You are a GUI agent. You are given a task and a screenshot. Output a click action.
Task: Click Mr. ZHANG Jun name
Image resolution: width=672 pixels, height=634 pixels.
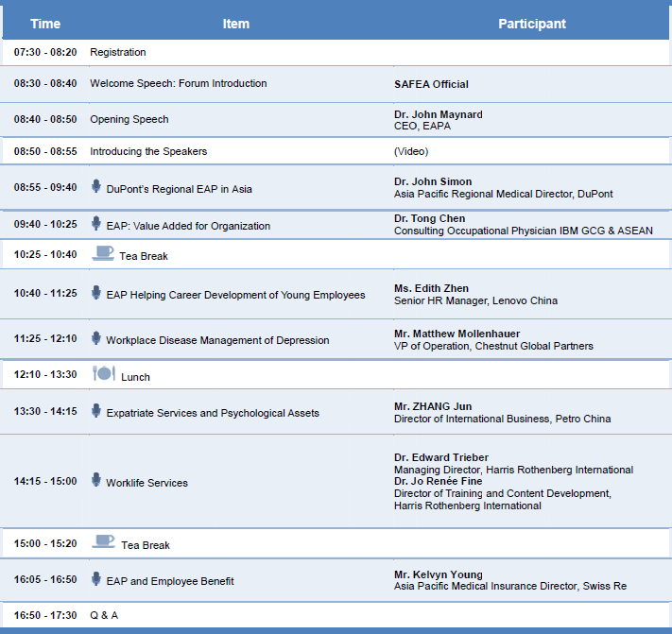(x=433, y=406)
